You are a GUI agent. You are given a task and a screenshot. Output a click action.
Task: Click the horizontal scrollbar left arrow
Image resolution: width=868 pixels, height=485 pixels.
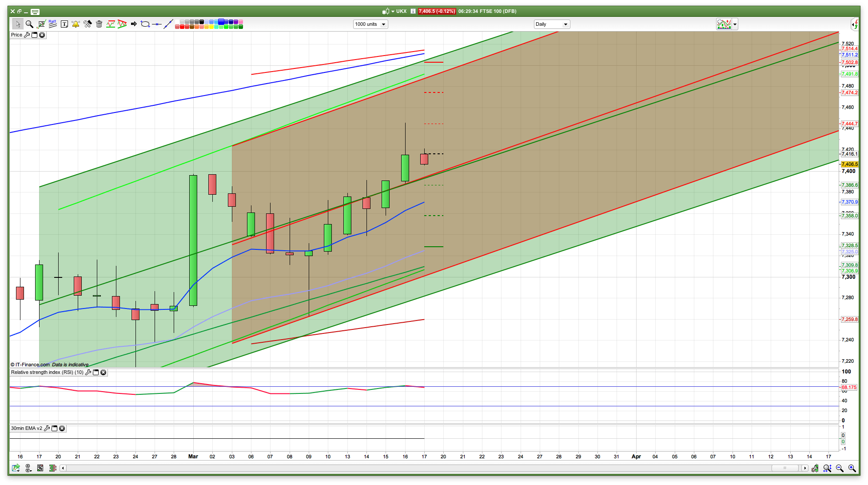[x=63, y=468]
